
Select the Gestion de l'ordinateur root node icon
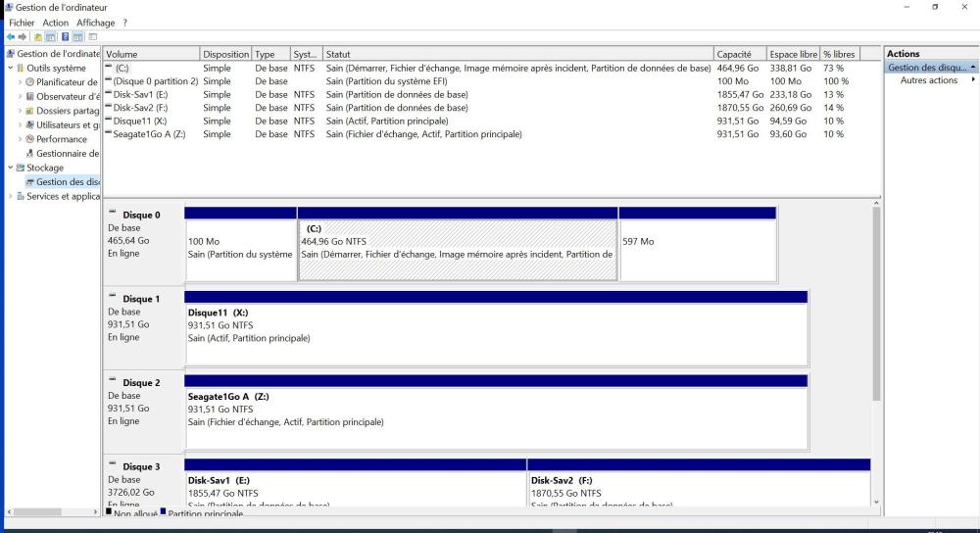tap(11, 54)
